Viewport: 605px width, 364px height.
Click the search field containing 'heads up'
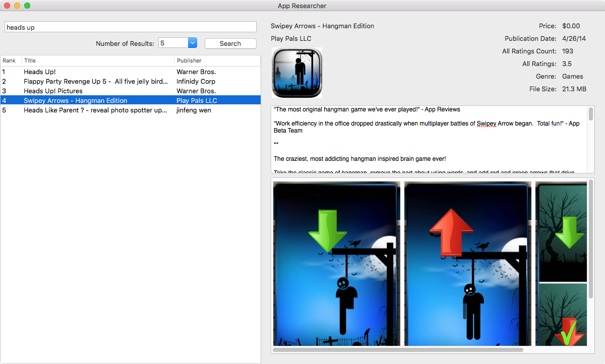point(131,27)
